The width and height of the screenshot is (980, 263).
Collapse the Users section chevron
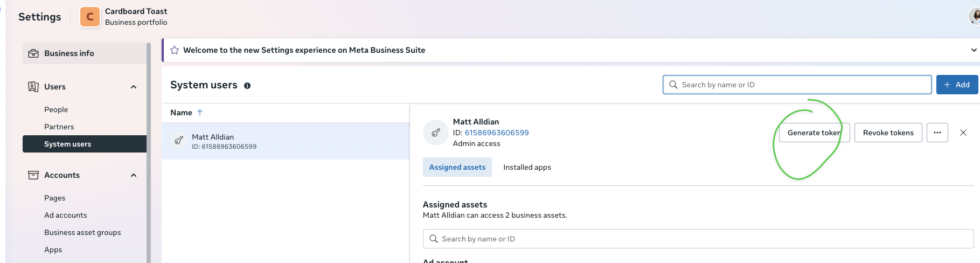[134, 87]
